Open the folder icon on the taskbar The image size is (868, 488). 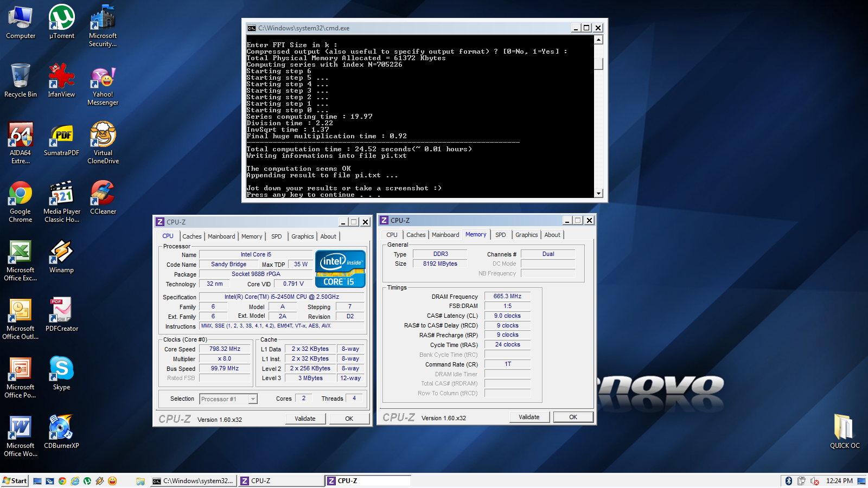(141, 481)
